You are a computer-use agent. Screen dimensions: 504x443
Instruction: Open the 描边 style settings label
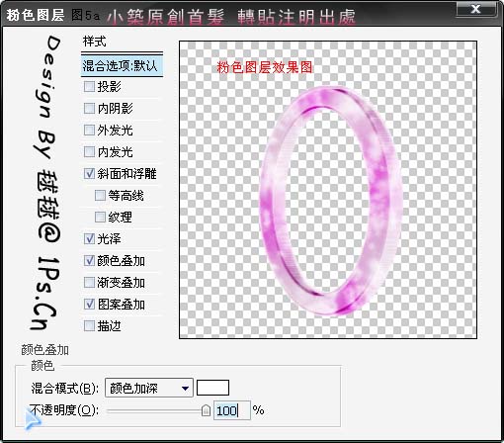pyautogui.click(x=109, y=326)
